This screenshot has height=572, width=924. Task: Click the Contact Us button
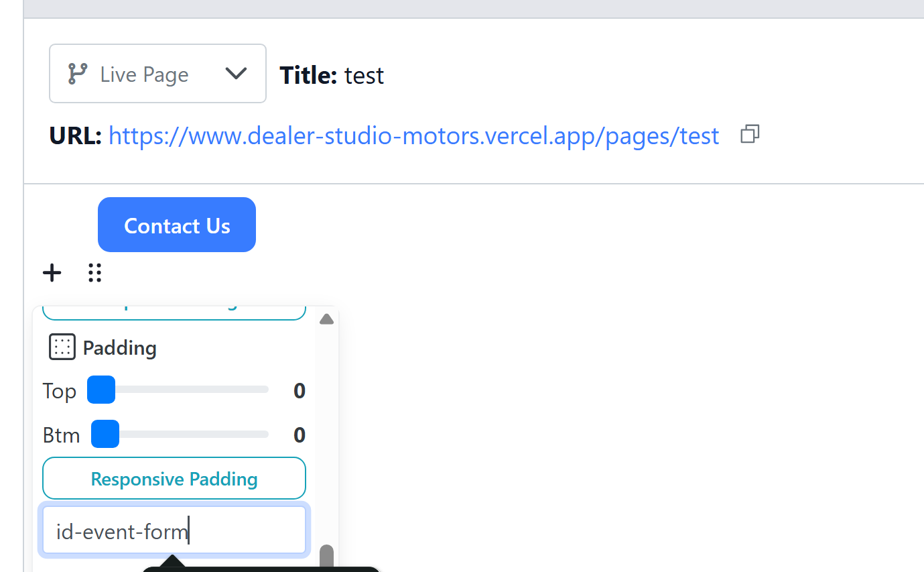pyautogui.click(x=177, y=225)
